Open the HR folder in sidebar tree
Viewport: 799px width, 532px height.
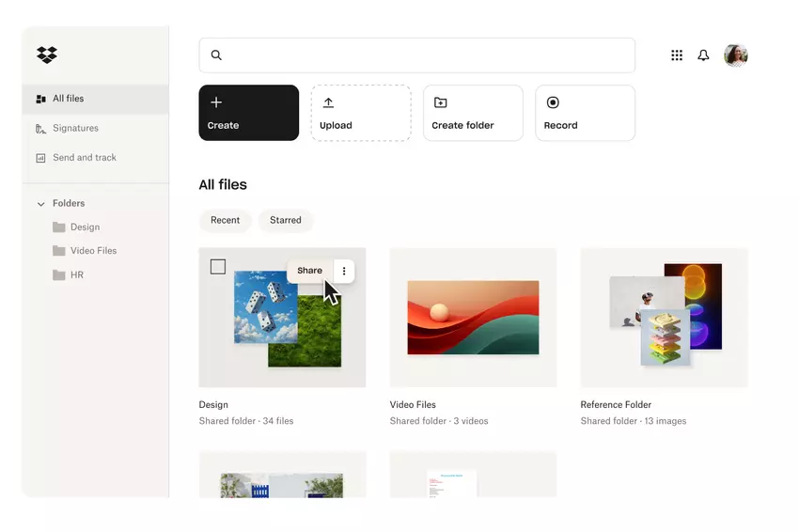tap(76, 275)
